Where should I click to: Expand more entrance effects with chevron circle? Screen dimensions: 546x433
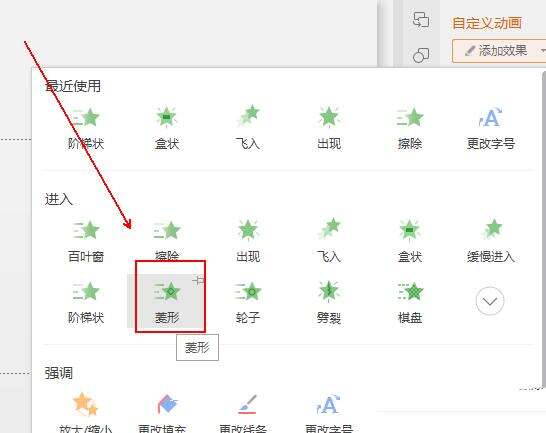[x=490, y=301]
